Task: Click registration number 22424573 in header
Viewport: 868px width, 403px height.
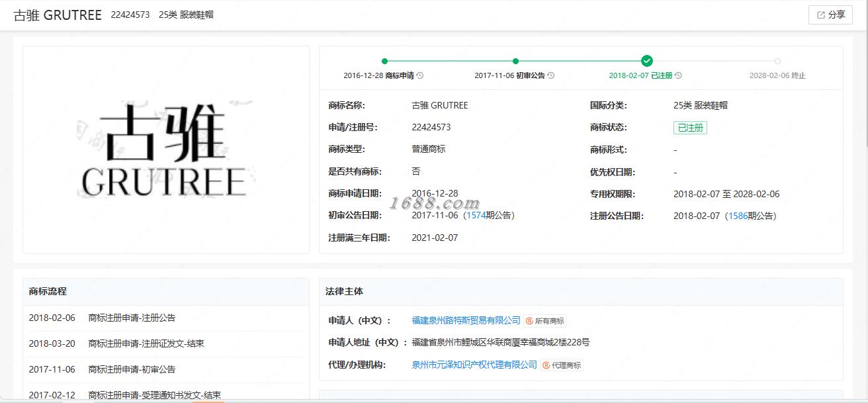Action: click(130, 15)
